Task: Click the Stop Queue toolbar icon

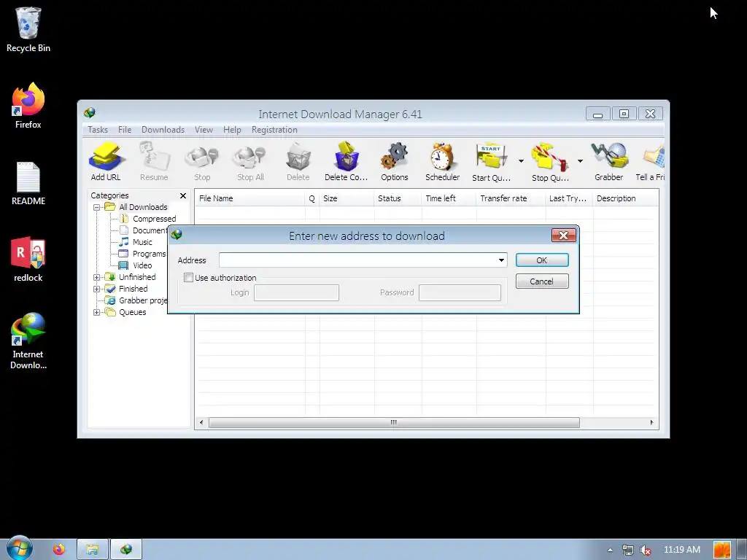Action: click(550, 161)
